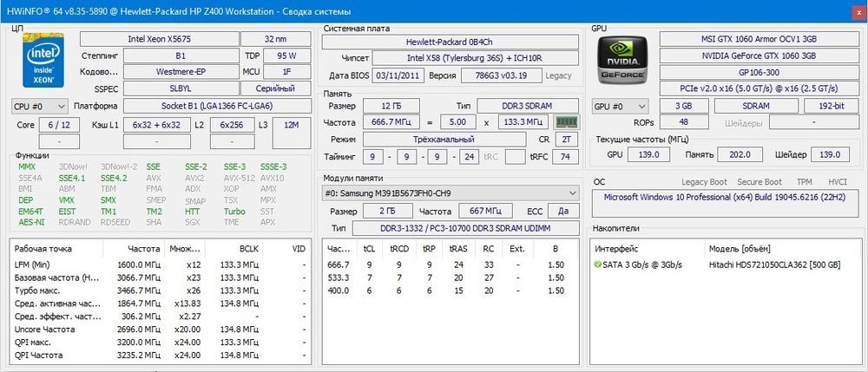The width and height of the screenshot is (868, 372).
Task: Click the TPM indicator label
Action: pyautogui.click(x=804, y=182)
